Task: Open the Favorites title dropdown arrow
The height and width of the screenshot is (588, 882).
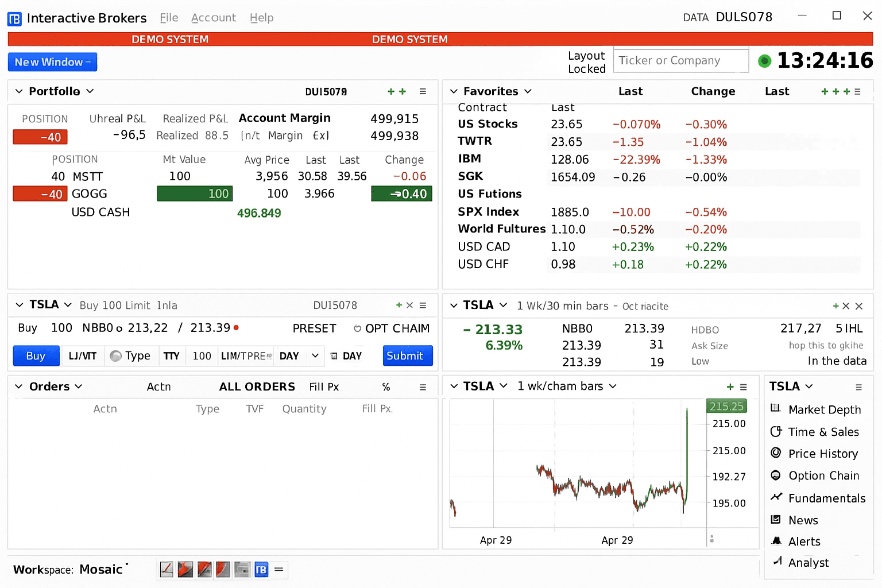Action: tap(528, 91)
